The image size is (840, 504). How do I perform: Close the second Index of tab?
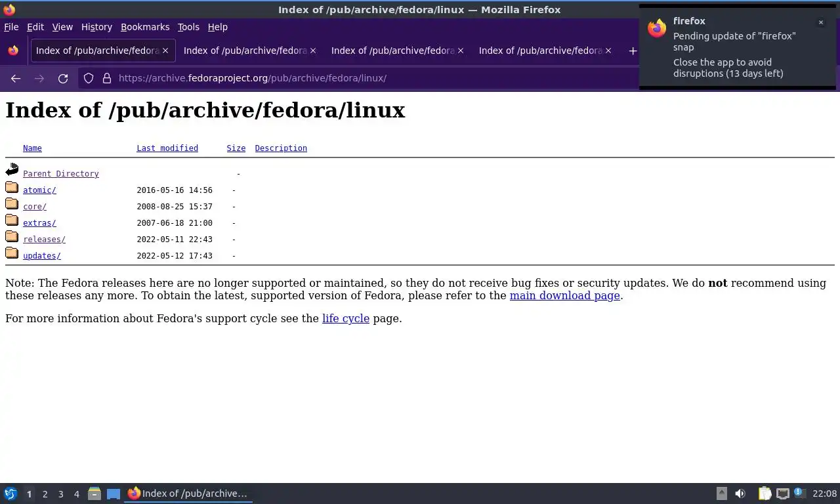tap(313, 51)
